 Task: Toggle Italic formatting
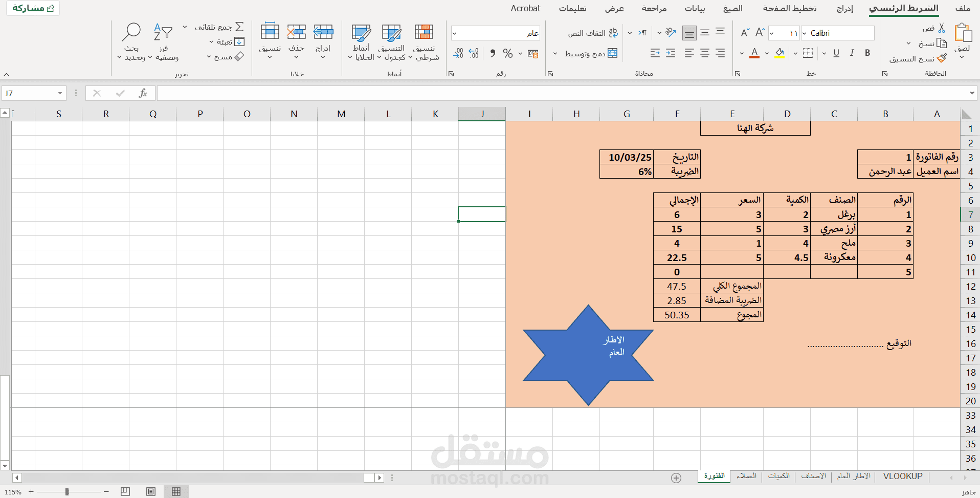pos(852,53)
